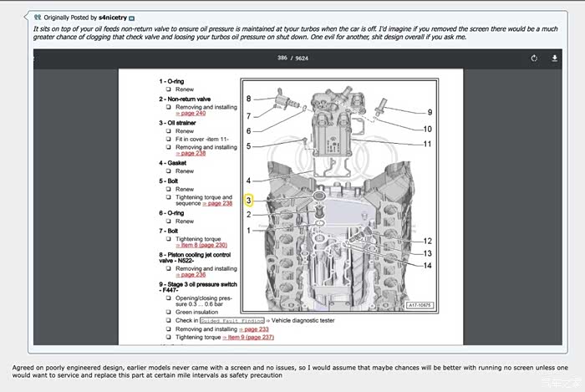Screen dimensions: 585x392
Task: Click the heading '2 - Non-return valve'
Action: point(185,99)
